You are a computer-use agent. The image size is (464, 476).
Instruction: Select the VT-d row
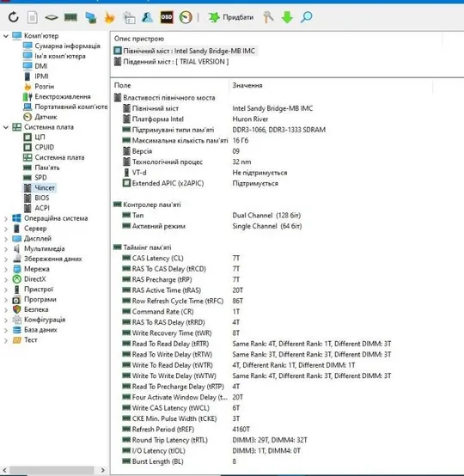205,173
